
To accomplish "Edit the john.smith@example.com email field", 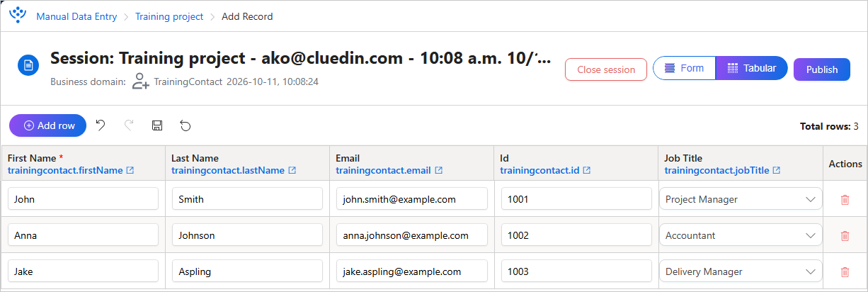I will pos(412,199).
